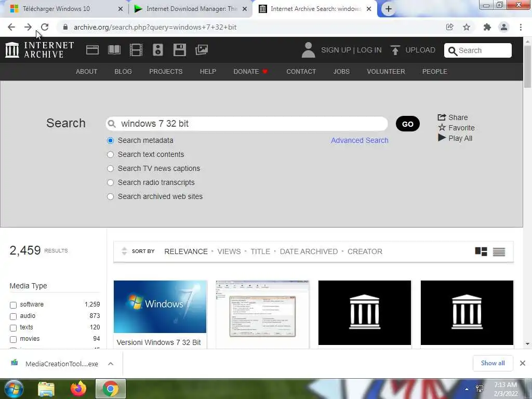Open the Software floppy disk icon
The image size is (532, 399).
coord(179,50)
